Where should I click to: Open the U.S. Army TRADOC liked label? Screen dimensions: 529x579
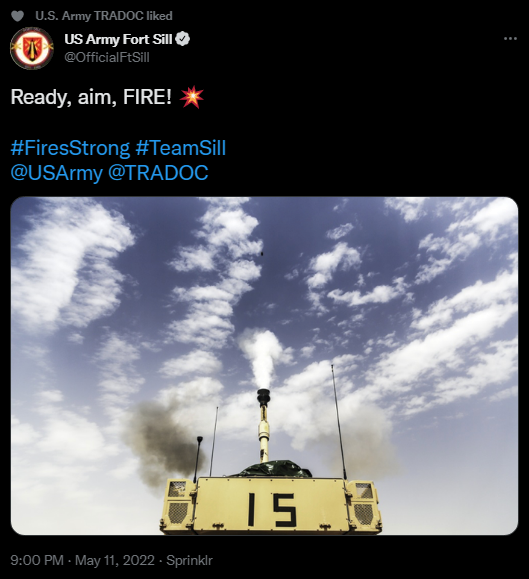tap(104, 16)
